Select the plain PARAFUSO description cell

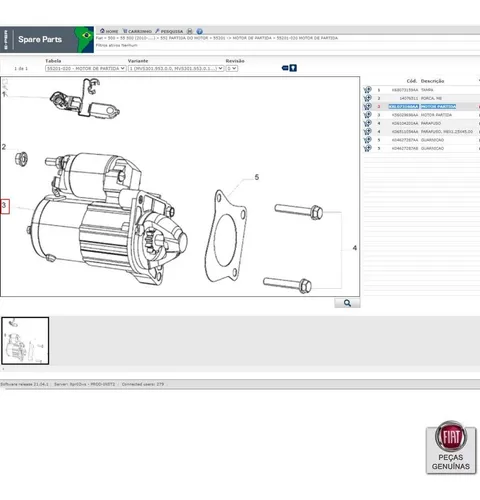click(x=431, y=123)
